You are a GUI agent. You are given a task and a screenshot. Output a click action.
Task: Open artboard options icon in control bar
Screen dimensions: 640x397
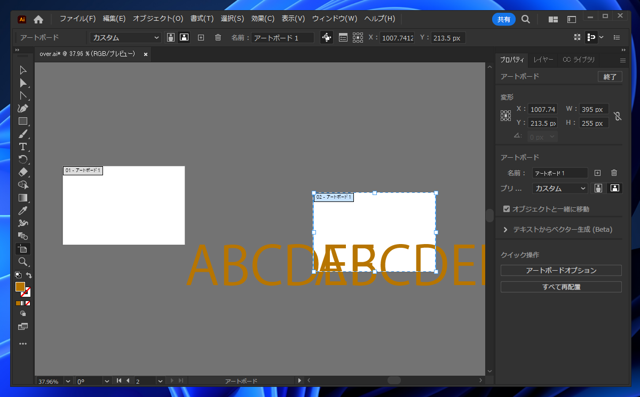pos(343,38)
